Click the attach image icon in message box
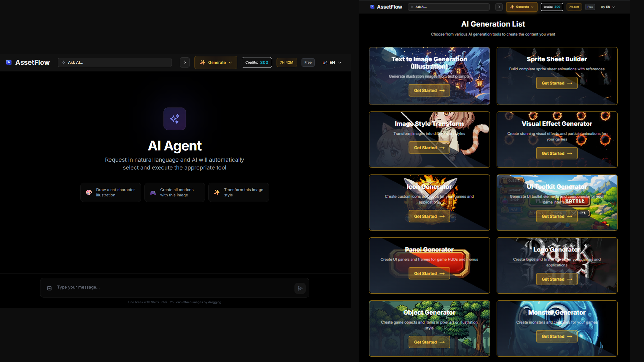 point(49,288)
